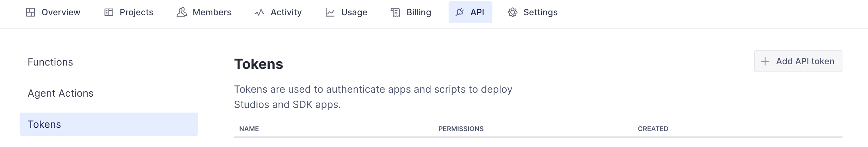The height and width of the screenshot is (147, 868).
Task: Click the PERMISSIONS column header
Action: 461,129
